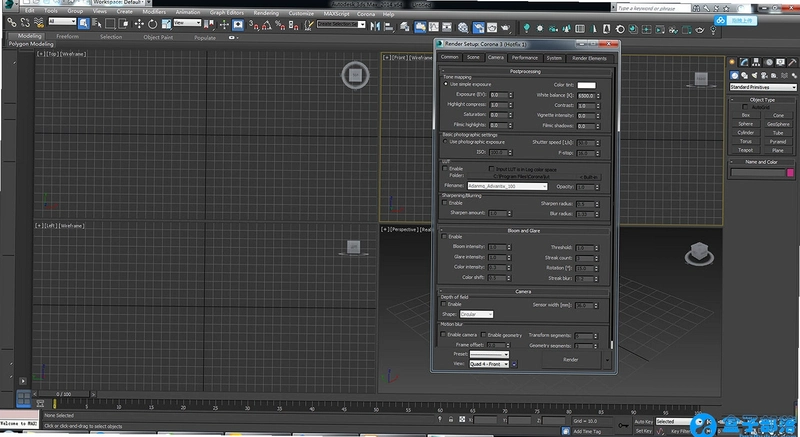Switch to the Render Elements tab

pos(589,58)
